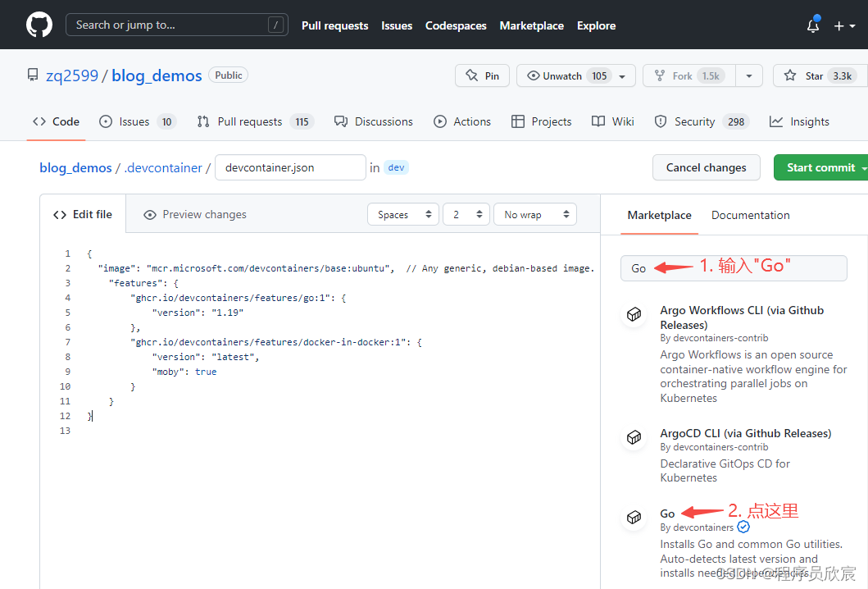868x589 pixels.
Task: Click the Start commit button
Action: click(x=821, y=167)
